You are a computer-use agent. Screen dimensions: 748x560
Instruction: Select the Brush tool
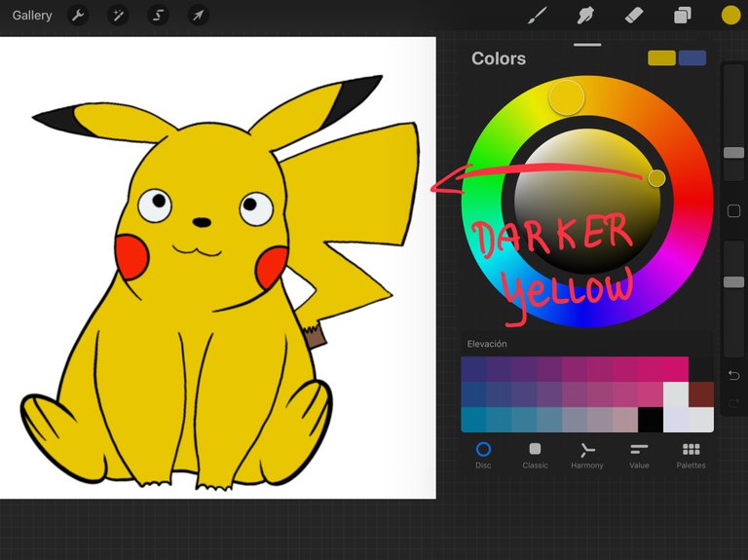(x=538, y=16)
